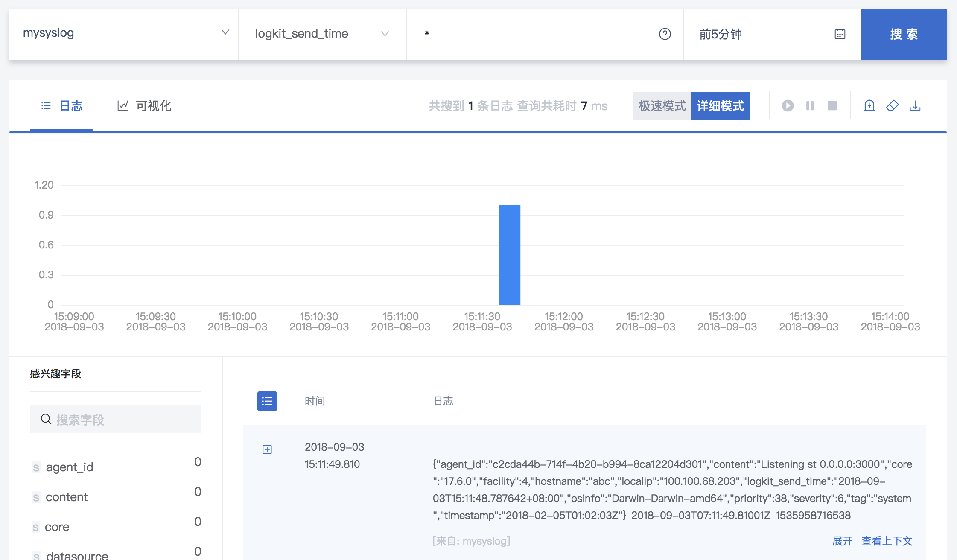Click the 搜索字段 field search box

pyautogui.click(x=115, y=419)
